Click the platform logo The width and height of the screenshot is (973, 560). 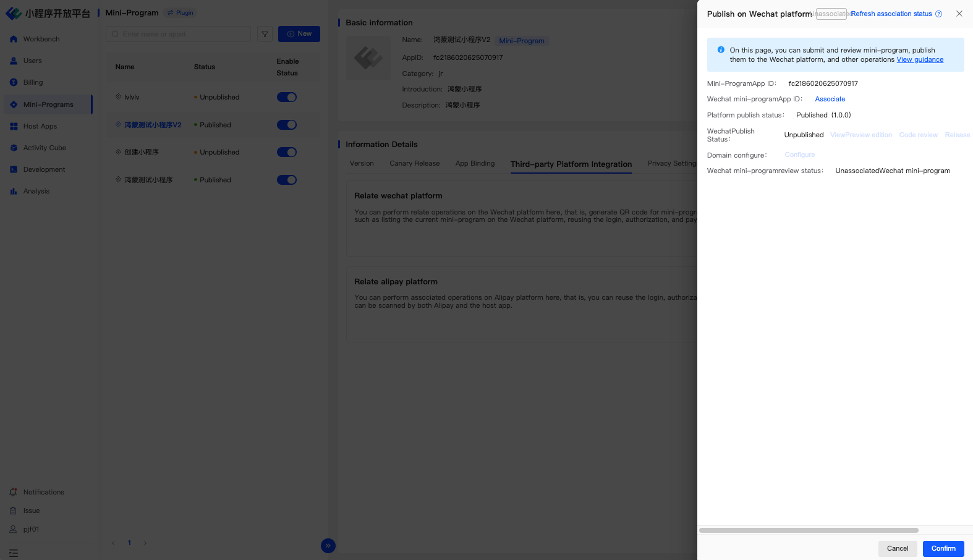coord(48,13)
